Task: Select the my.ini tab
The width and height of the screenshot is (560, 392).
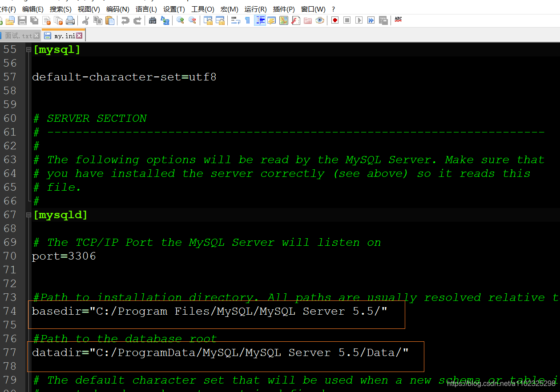Action: tap(64, 36)
